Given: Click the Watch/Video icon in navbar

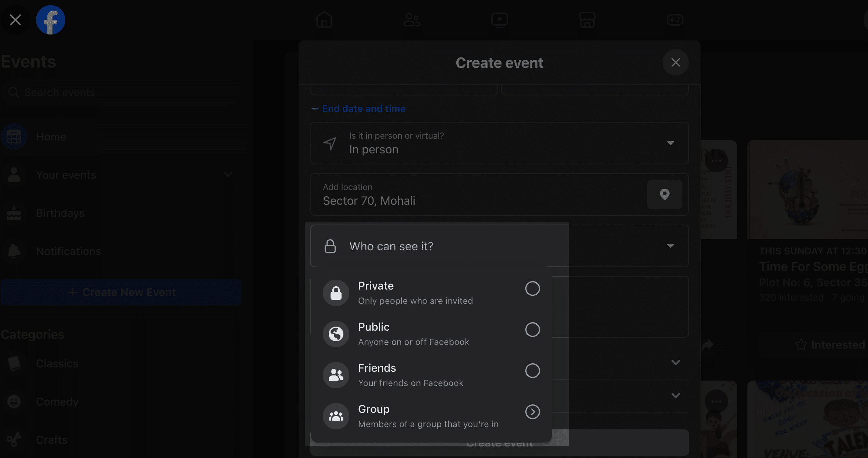Looking at the screenshot, I should click(x=499, y=20).
